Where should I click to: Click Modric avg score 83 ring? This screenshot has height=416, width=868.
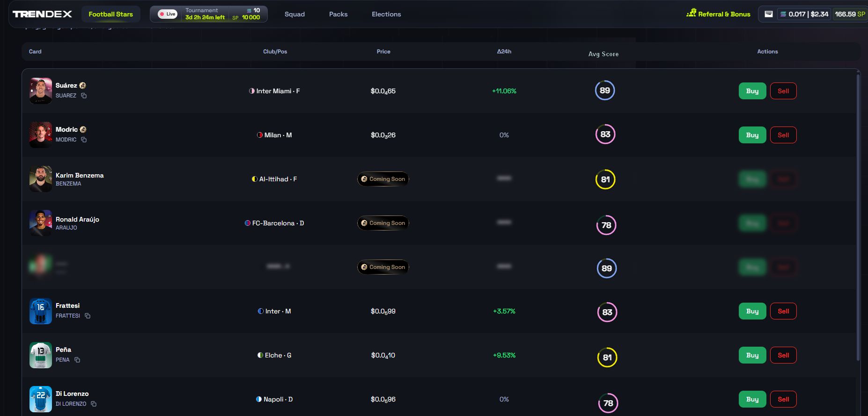pos(605,134)
